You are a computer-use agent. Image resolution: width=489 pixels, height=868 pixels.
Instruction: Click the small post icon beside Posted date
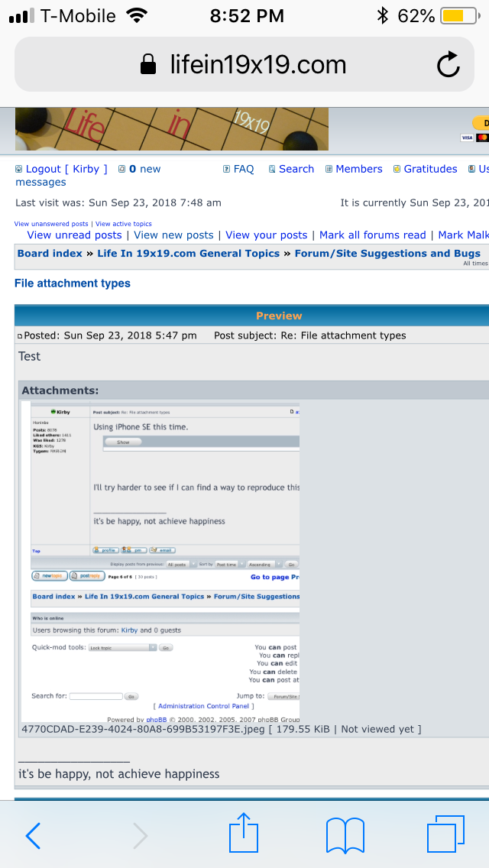(x=21, y=336)
